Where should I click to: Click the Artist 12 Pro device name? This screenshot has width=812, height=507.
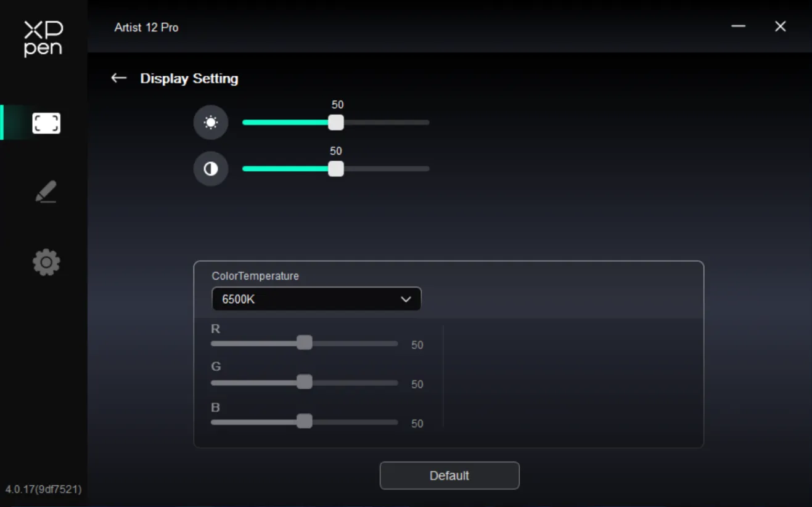coord(147,28)
